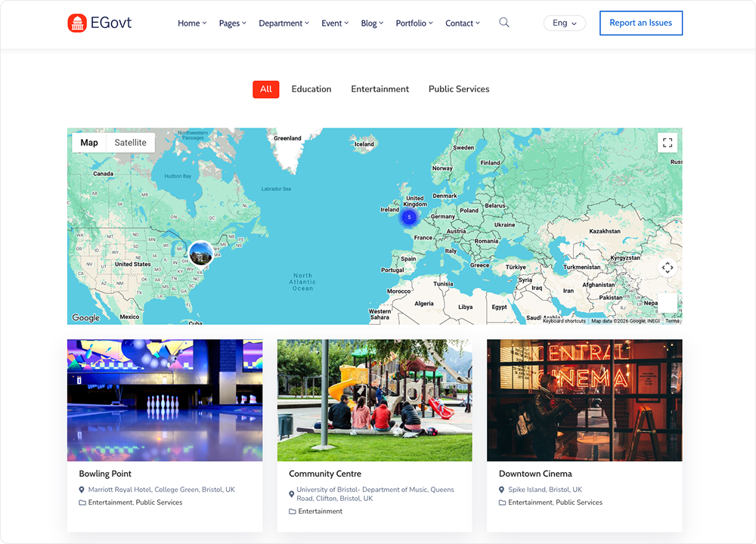
Task: Expand the Home menu
Action: point(192,23)
